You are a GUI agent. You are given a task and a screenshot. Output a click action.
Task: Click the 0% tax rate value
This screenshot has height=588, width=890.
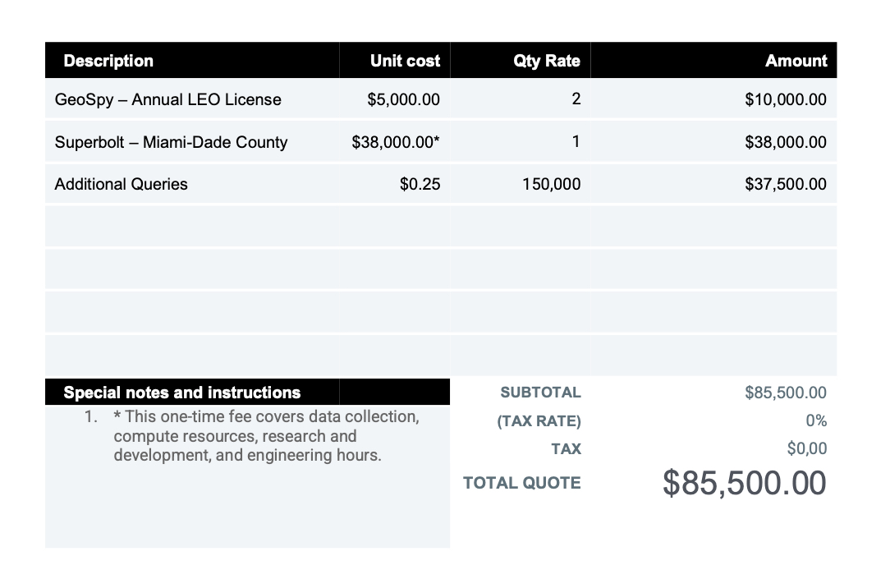click(815, 420)
